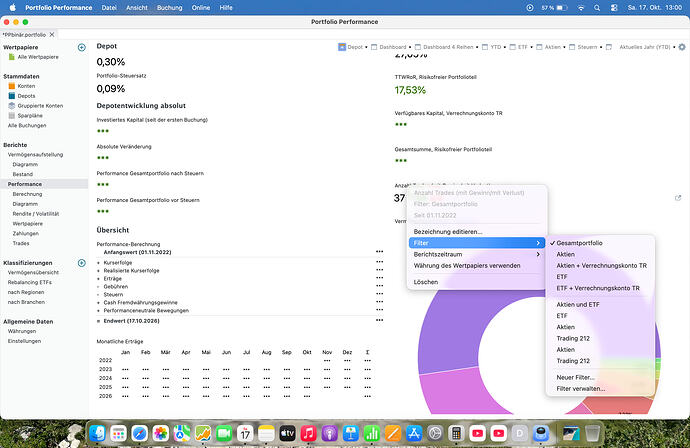Open dashboard settings gear icon
Screen dimensions: 690x448
coord(682,47)
